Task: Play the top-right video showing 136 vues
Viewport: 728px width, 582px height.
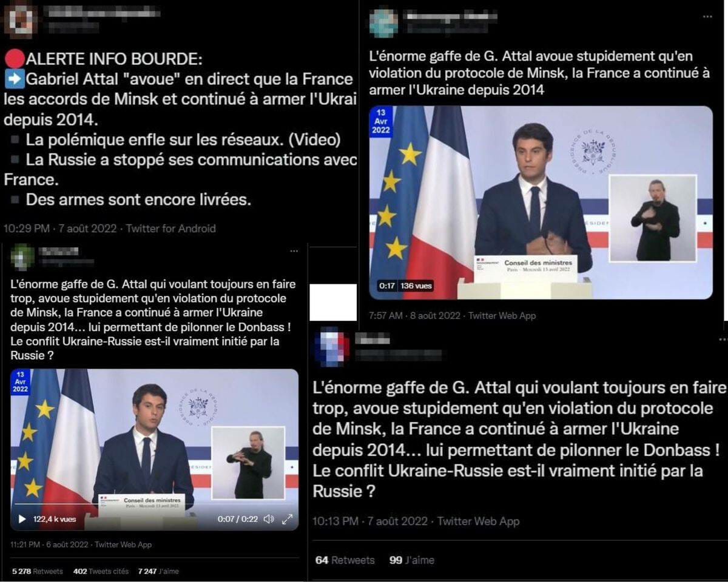Action: coord(541,202)
